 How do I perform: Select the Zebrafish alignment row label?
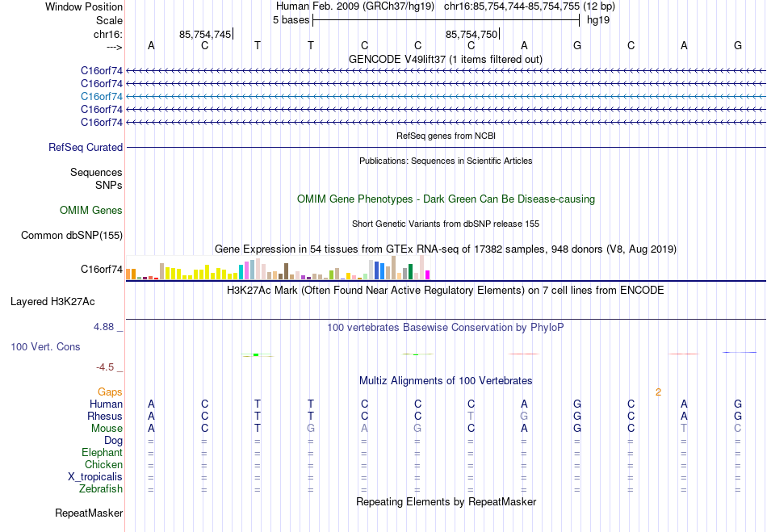click(101, 489)
